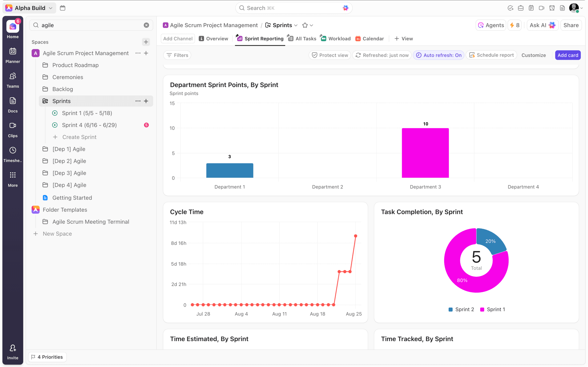Open the Planner sidebar icon
The image size is (588, 367).
(x=13, y=51)
